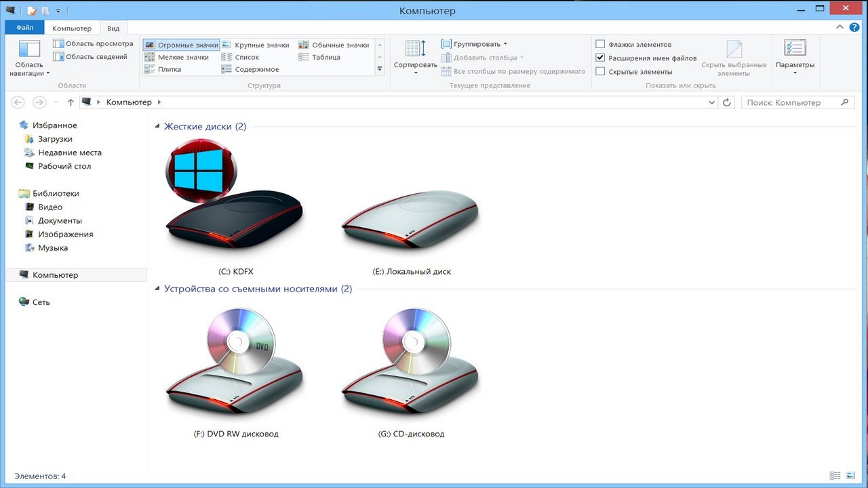Open the address bar history dropdown
This screenshot has width=868, height=488.
click(711, 102)
